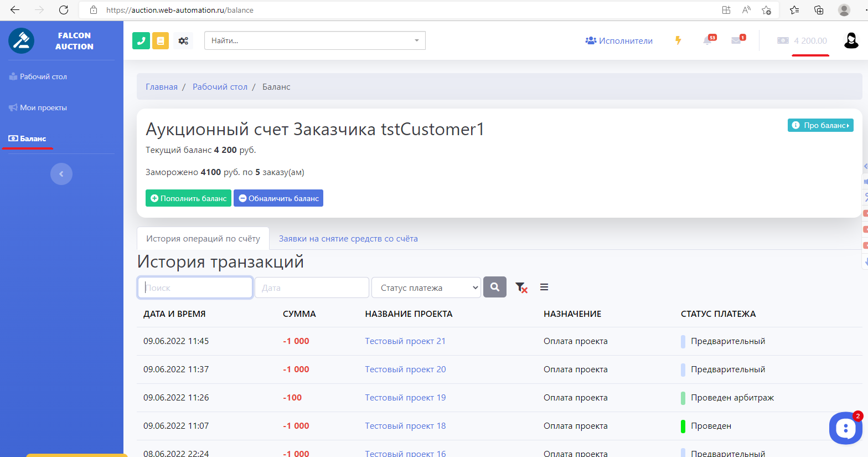This screenshot has width=868, height=457.
Task: Open the Тестовый проект 21 link
Action: pos(405,341)
